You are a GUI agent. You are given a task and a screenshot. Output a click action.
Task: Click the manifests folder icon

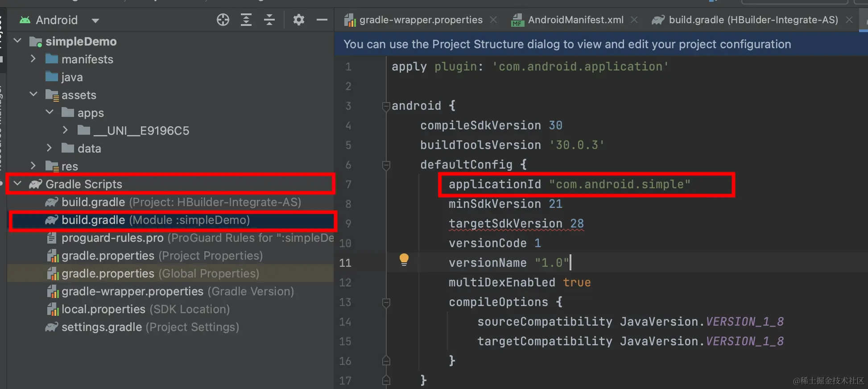coord(52,59)
